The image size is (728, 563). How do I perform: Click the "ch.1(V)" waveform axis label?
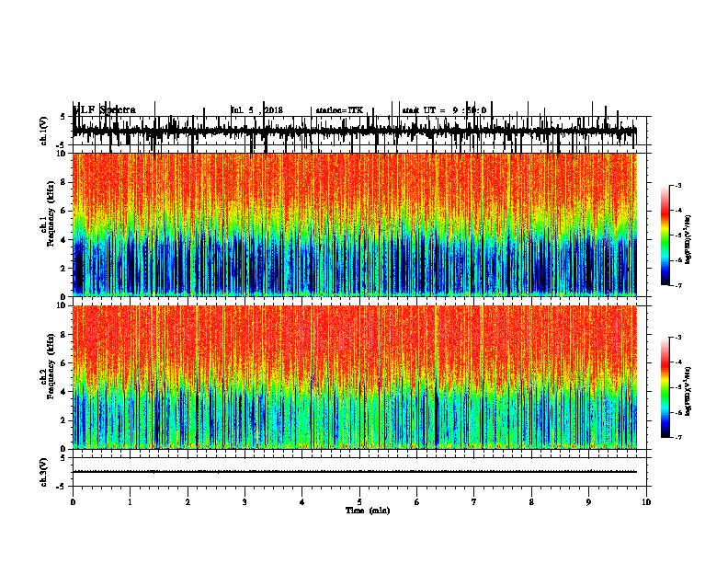click(x=43, y=131)
